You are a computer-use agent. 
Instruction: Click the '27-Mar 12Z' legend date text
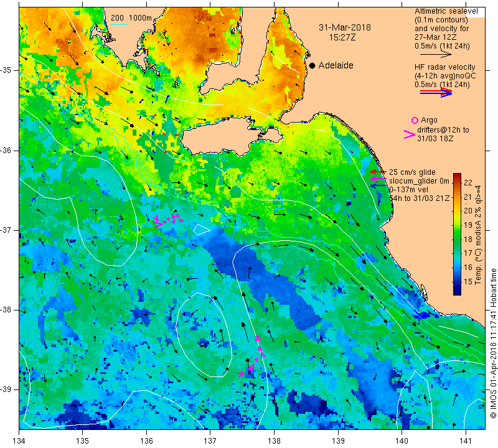click(x=435, y=37)
